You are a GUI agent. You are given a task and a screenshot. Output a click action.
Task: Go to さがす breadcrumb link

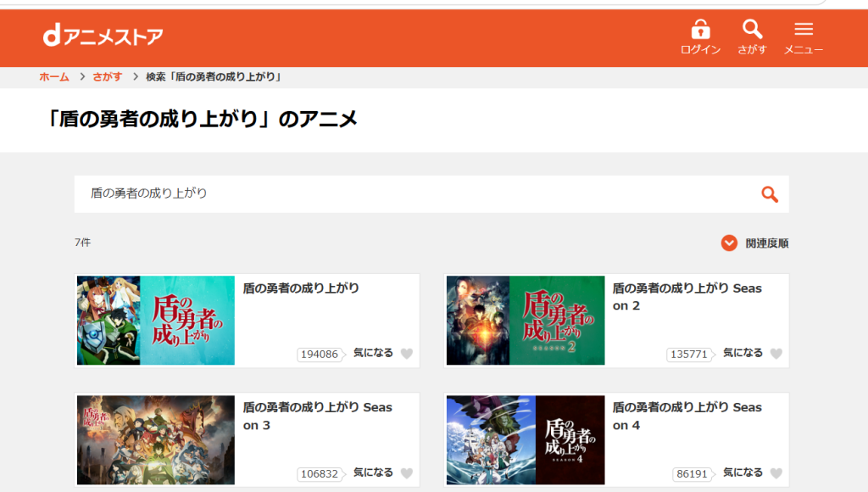108,76
